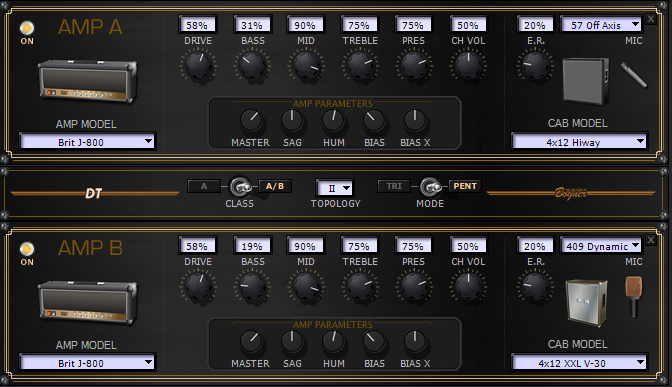This screenshot has height=387, width=672.
Task: Click the Amp A amplifier head image
Action: click(88, 82)
